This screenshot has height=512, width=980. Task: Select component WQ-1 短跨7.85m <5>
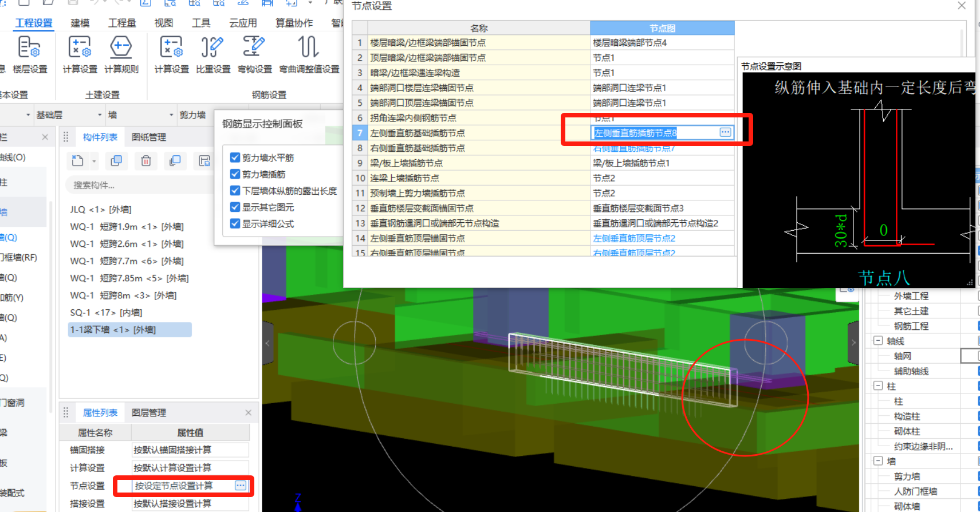click(x=129, y=278)
